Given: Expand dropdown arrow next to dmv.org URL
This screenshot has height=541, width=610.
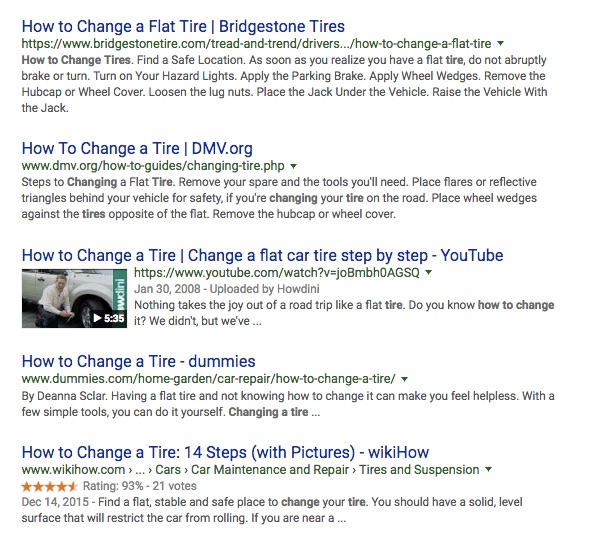Looking at the screenshot, I should (x=293, y=166).
